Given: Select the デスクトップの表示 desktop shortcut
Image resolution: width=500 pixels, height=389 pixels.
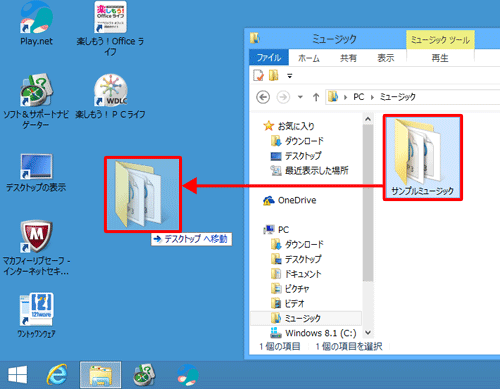Looking at the screenshot, I should pyautogui.click(x=36, y=173).
